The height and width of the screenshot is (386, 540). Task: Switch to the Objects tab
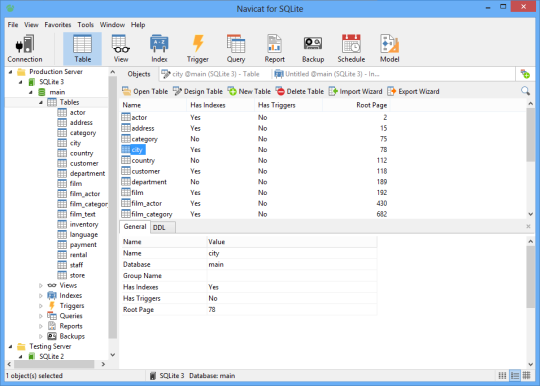(139, 74)
